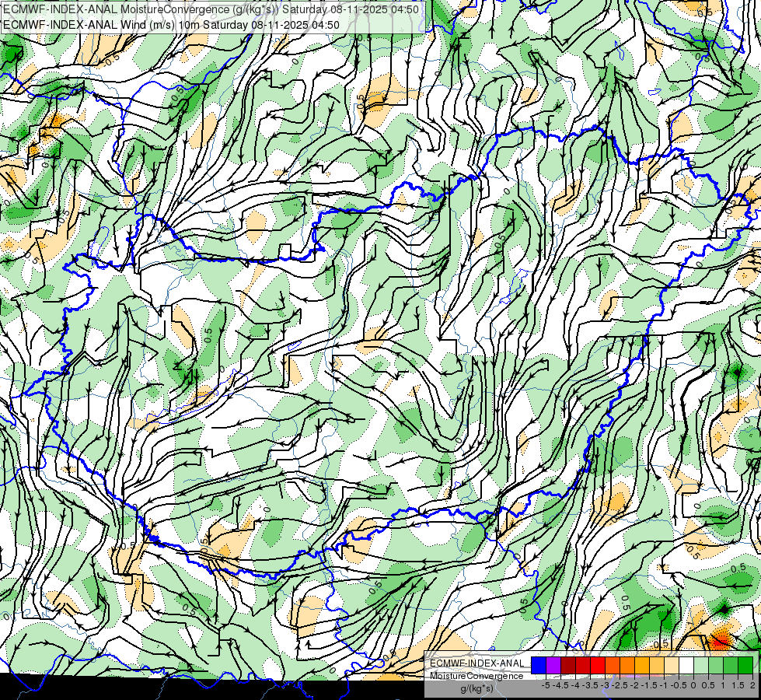761x700 pixels.
Task: Click the 1 value on the legend scale
Action: coord(723,685)
